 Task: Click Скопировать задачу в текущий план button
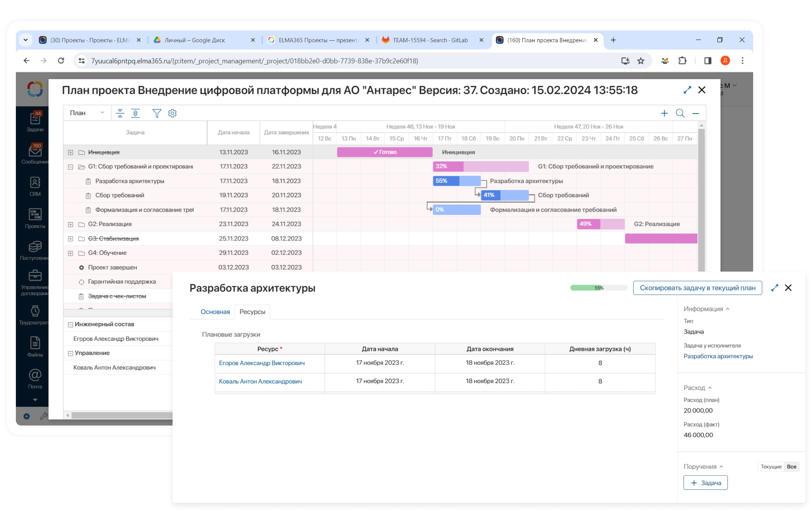point(697,288)
